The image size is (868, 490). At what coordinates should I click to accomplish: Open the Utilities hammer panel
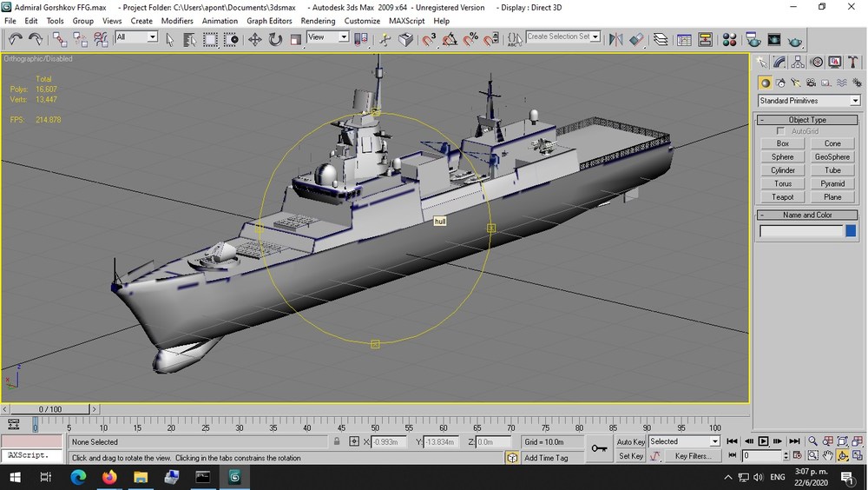click(853, 62)
